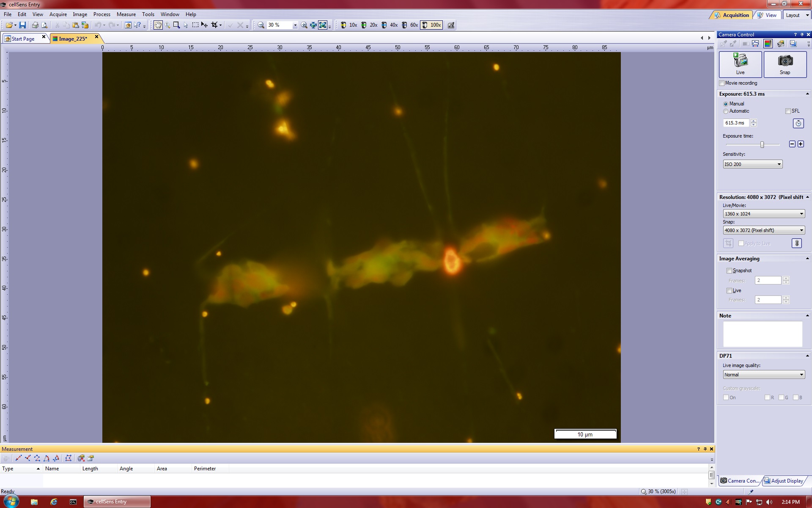
Task: Collapse the Image Averaging section
Action: 807,259
